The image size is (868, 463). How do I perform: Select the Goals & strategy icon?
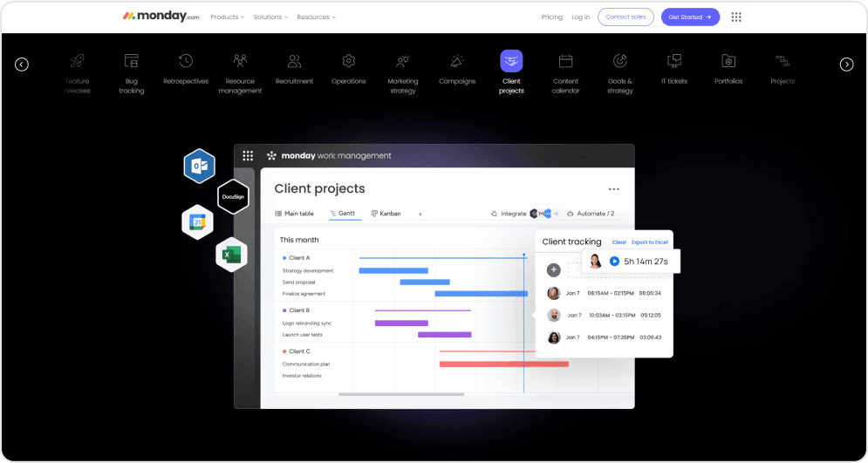click(x=619, y=61)
